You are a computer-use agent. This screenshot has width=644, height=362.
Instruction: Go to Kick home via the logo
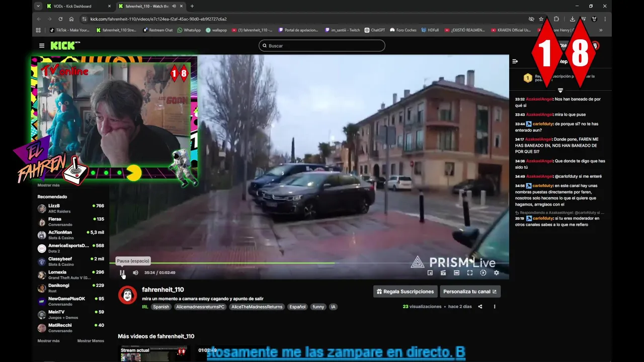click(x=65, y=46)
